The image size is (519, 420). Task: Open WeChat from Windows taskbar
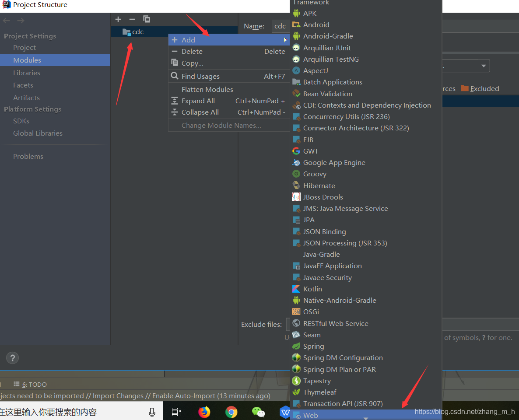coord(259,412)
